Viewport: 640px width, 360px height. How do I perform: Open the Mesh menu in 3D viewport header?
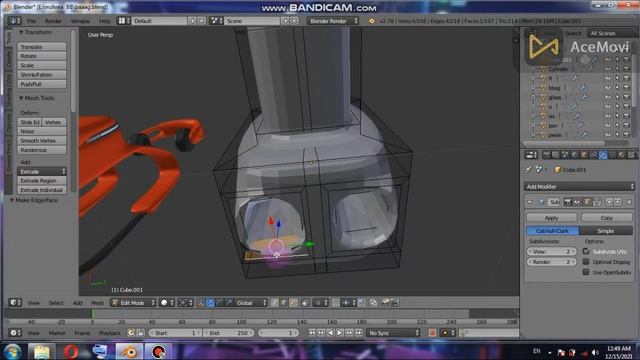97,303
